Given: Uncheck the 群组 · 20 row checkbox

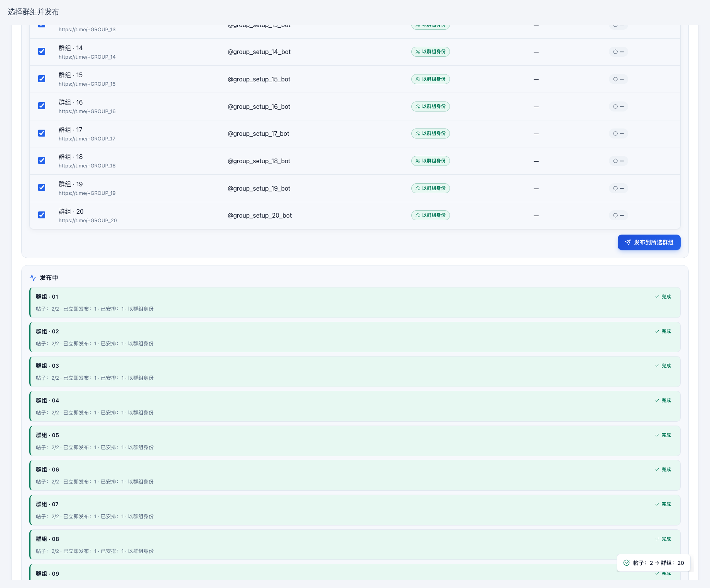Looking at the screenshot, I should point(42,215).
